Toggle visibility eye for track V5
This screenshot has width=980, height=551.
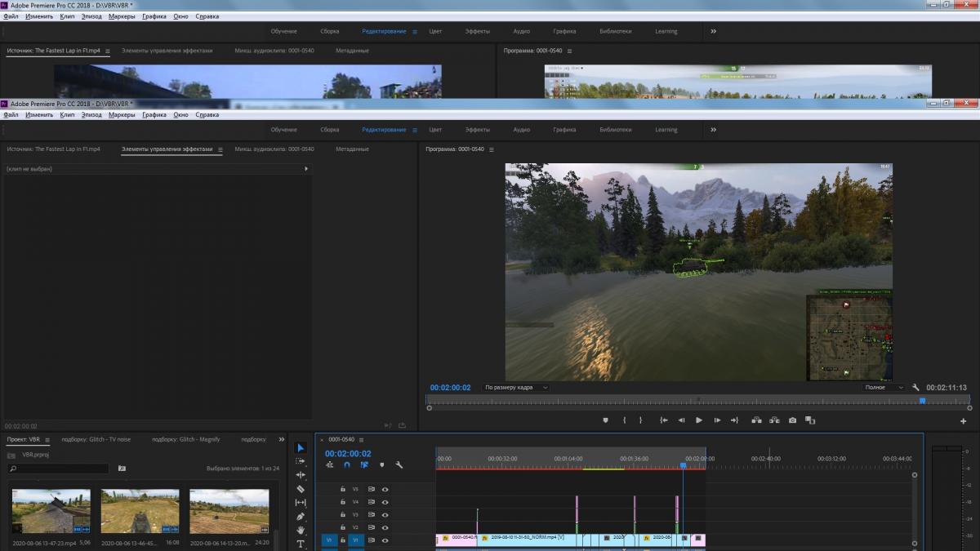tap(385, 489)
